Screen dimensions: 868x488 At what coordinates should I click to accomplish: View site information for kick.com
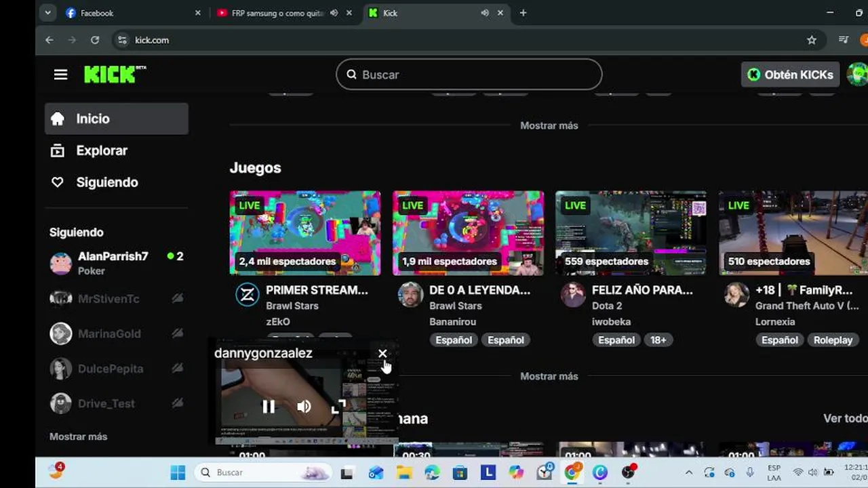click(x=122, y=40)
